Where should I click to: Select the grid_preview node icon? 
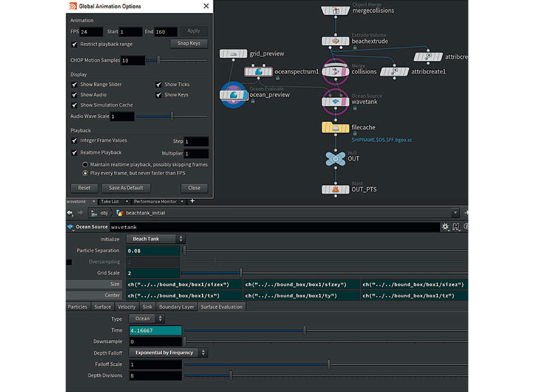(233, 54)
